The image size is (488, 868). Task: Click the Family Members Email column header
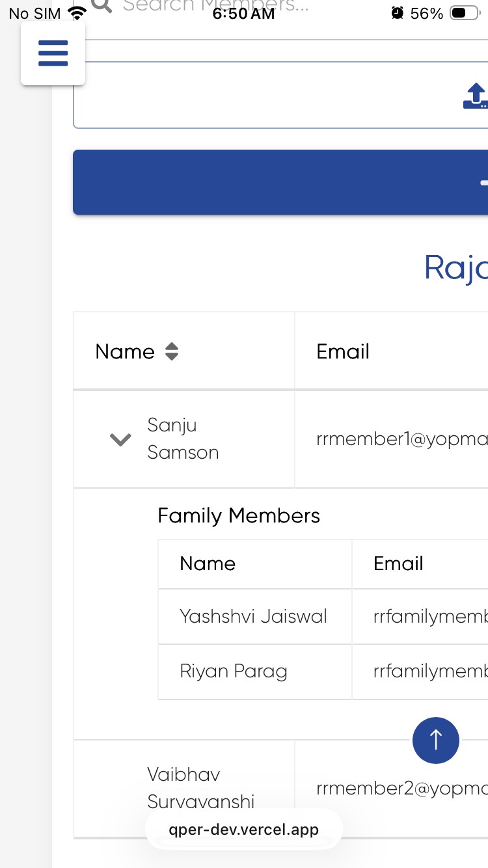[x=398, y=563]
